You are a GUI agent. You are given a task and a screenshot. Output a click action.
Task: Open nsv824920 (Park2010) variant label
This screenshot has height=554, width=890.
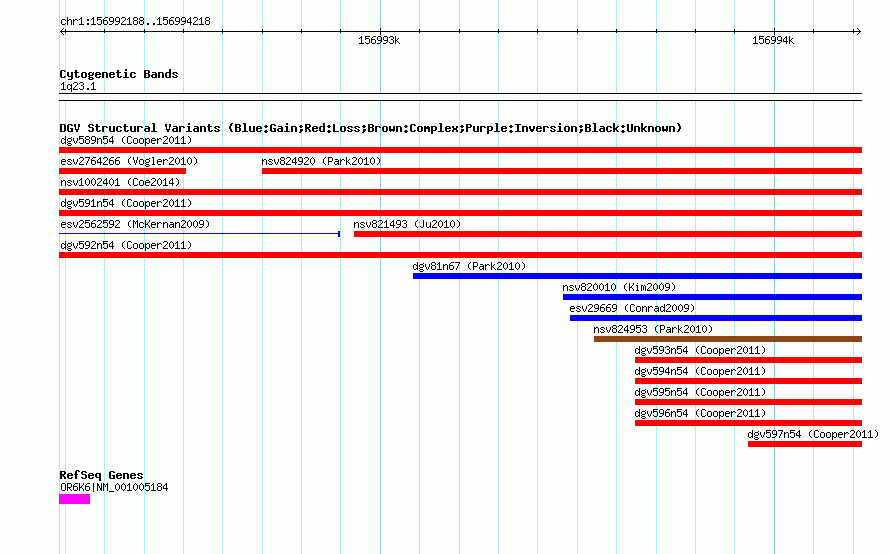tap(321, 161)
